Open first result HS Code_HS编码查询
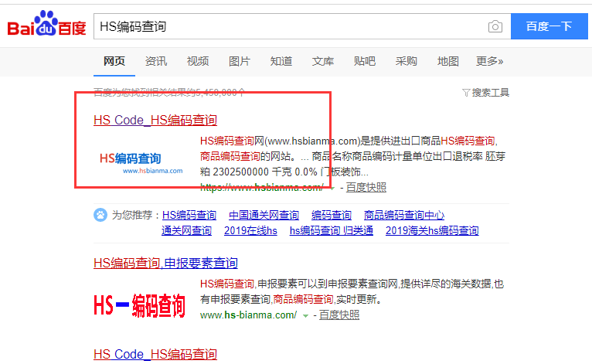The width and height of the screenshot is (592, 364). [x=155, y=120]
